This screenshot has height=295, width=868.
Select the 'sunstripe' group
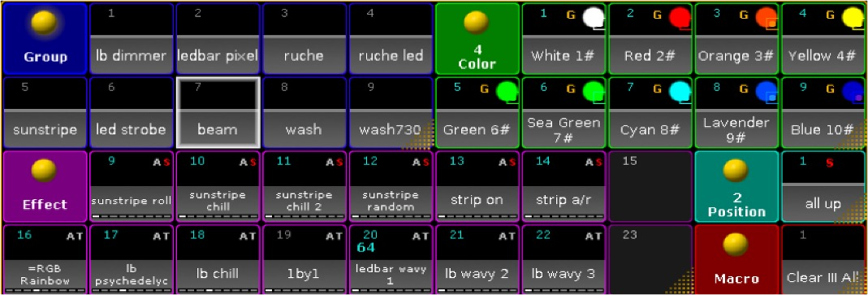click(x=45, y=113)
